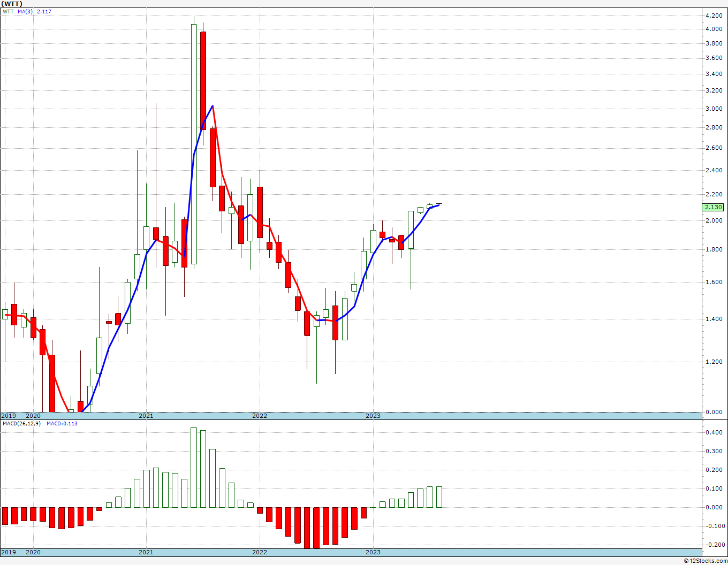Click the 2021 label on price timeline
This screenshot has height=565, width=728.
point(146,416)
